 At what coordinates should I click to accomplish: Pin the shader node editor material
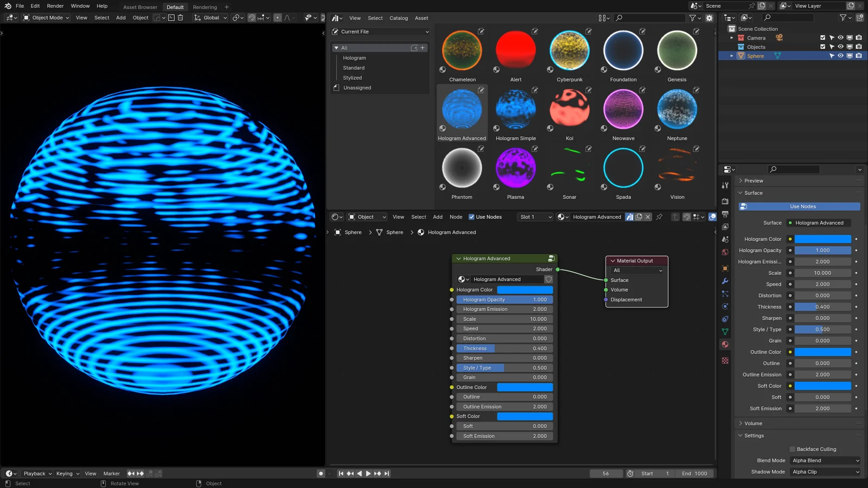pyautogui.click(x=659, y=217)
